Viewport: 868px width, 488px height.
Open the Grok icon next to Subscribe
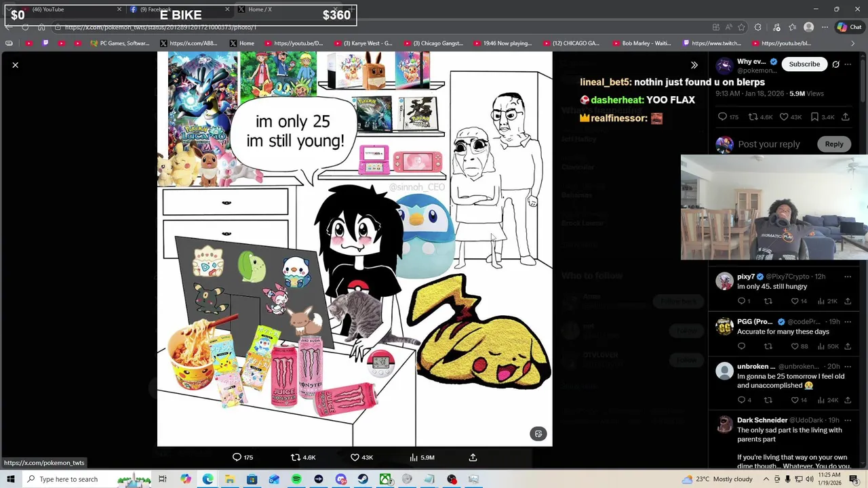[835, 64]
